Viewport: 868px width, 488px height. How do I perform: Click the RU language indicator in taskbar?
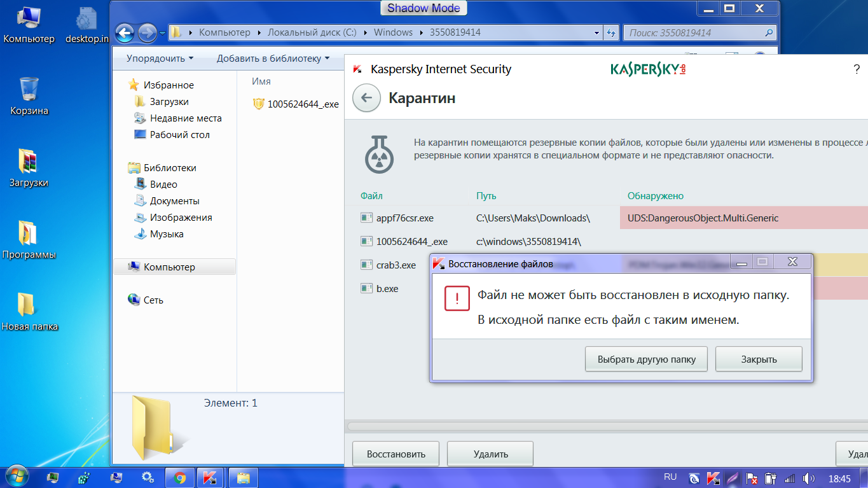coord(670,477)
